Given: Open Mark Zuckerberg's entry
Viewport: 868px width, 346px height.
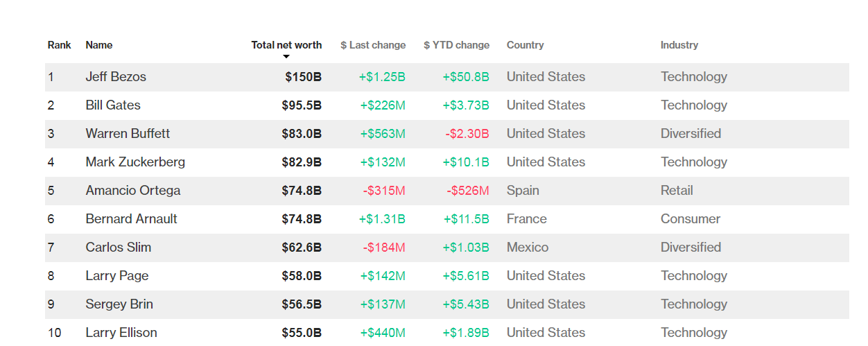Looking at the screenshot, I should 135,162.
